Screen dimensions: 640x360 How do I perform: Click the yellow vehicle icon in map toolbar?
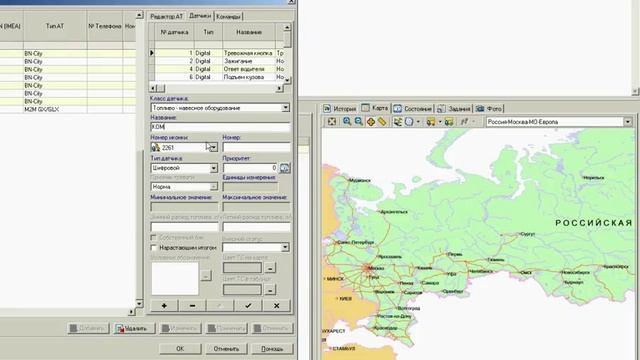(x=431, y=122)
